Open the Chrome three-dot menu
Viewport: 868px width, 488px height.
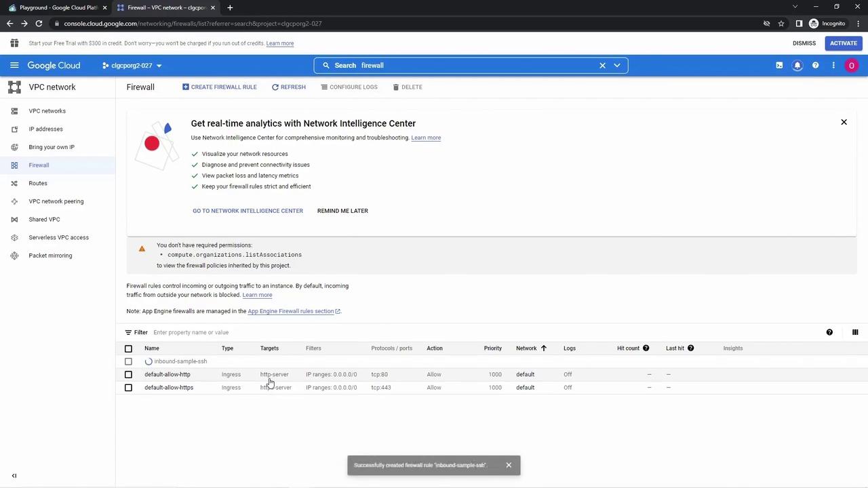pos(858,24)
